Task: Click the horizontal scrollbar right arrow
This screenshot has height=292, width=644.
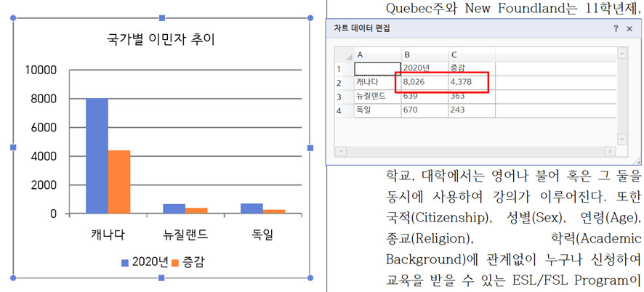Action: 611,152
